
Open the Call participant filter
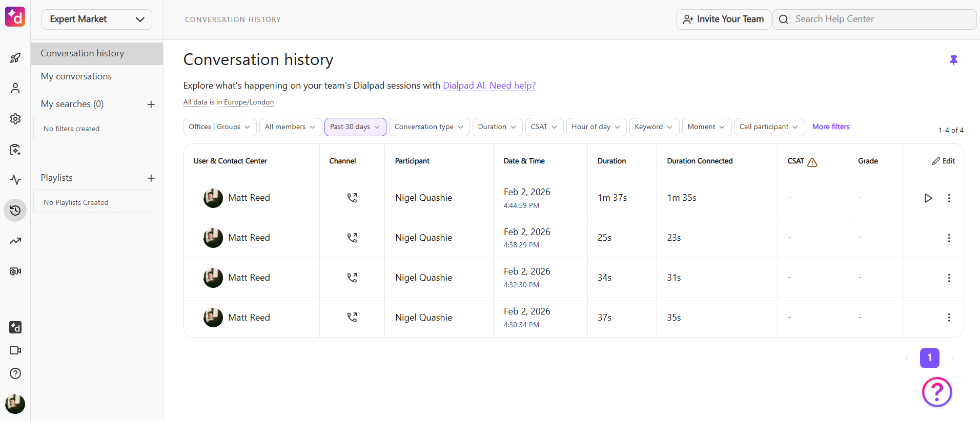[x=769, y=127]
